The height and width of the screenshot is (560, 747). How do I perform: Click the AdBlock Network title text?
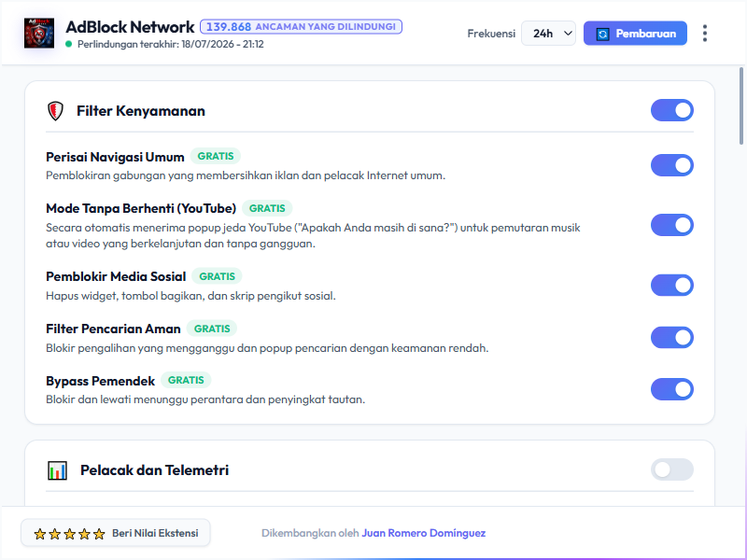point(130,27)
